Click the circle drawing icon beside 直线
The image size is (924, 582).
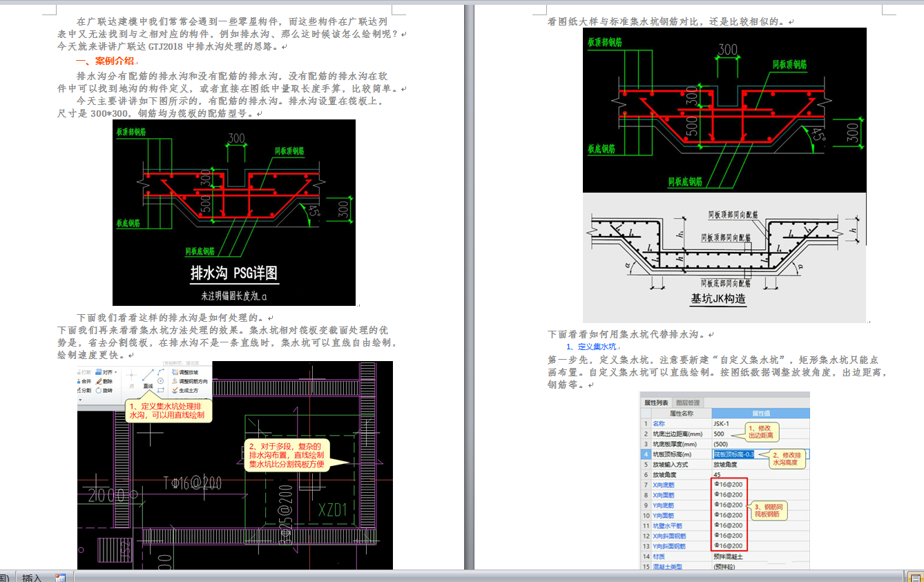coord(160,381)
